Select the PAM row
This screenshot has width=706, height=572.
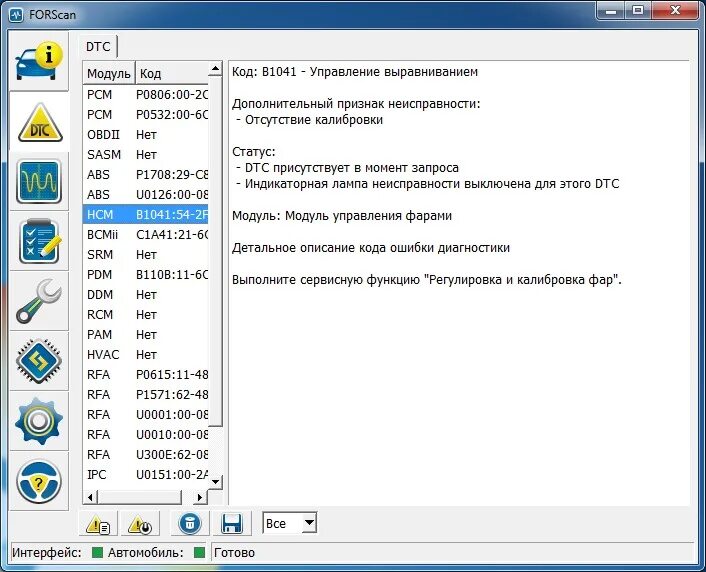point(146,335)
